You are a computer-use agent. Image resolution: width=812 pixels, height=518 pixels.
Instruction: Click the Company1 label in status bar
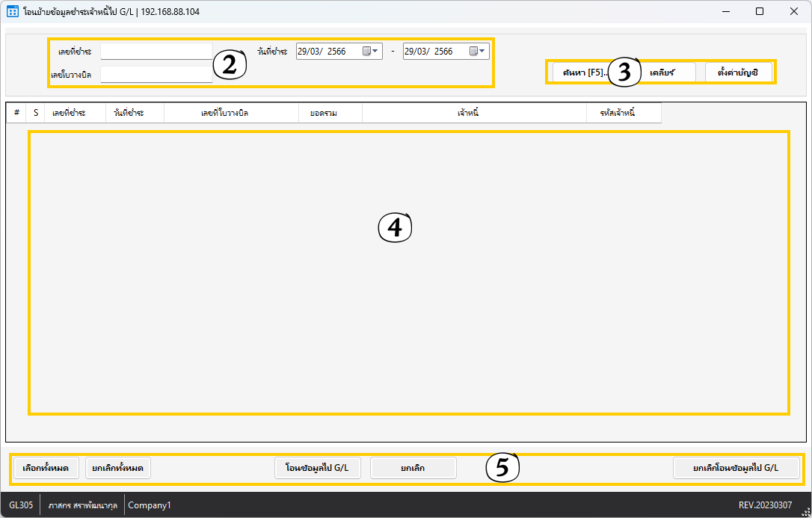(150, 505)
